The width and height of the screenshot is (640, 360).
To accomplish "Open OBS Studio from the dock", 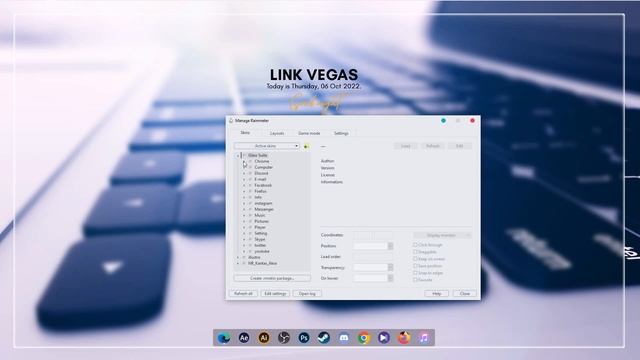I will (x=284, y=338).
